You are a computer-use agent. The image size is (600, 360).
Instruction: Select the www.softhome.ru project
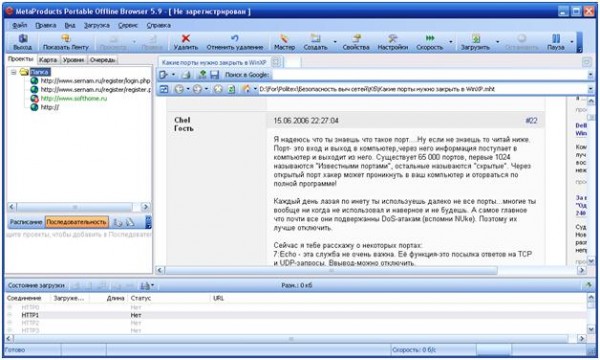coord(74,98)
